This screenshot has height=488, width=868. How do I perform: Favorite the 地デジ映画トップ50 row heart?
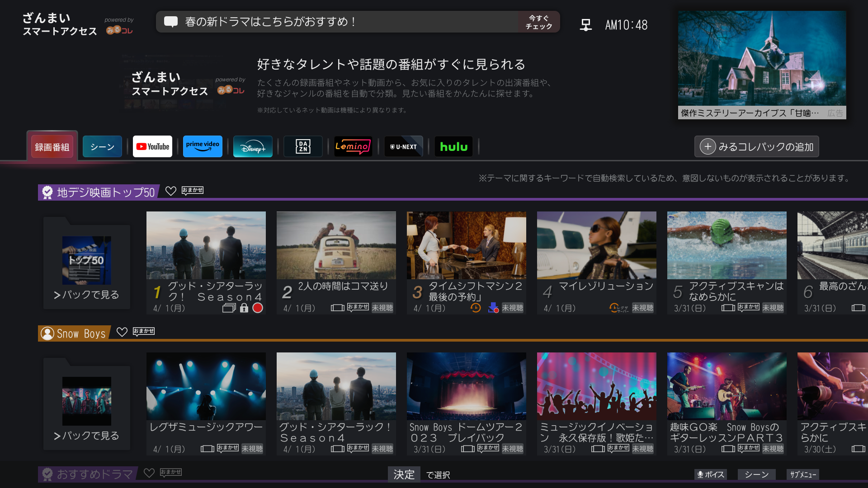coord(171,192)
